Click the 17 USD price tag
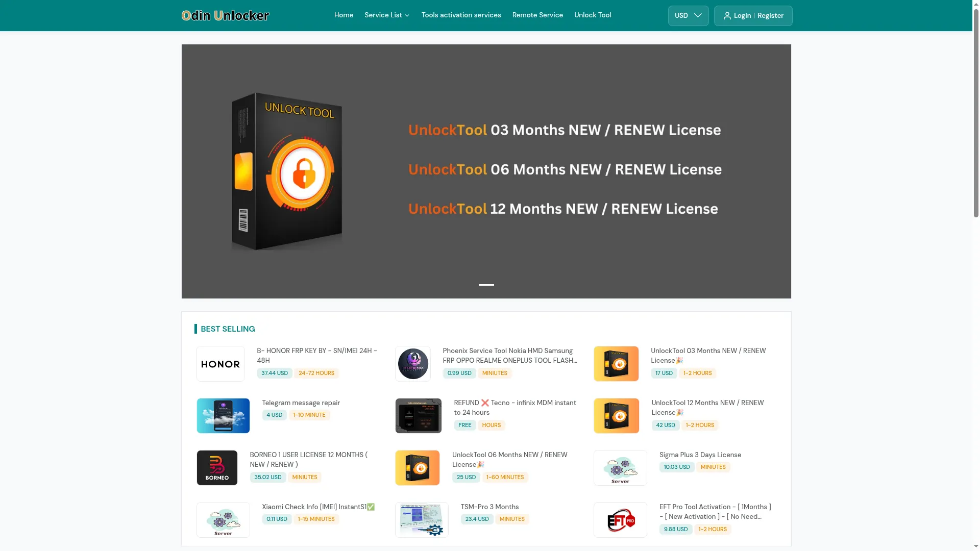Viewport: 980px width, 551px height. (x=664, y=373)
